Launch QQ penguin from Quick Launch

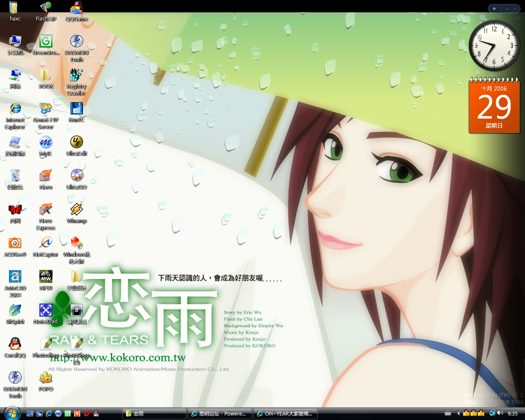tap(96, 413)
